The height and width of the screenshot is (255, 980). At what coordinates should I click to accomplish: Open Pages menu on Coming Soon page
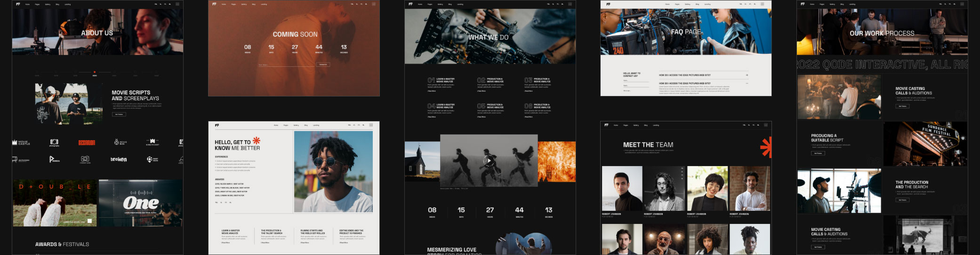233,4
